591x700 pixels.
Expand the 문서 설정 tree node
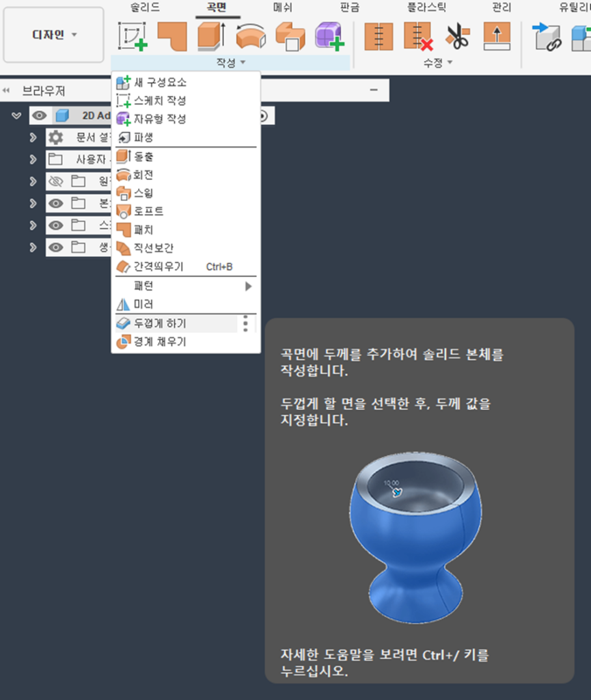tap(33, 137)
